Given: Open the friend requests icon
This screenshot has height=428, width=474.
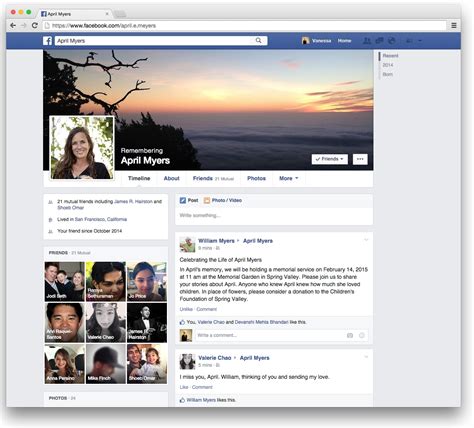Looking at the screenshot, I should tap(367, 41).
